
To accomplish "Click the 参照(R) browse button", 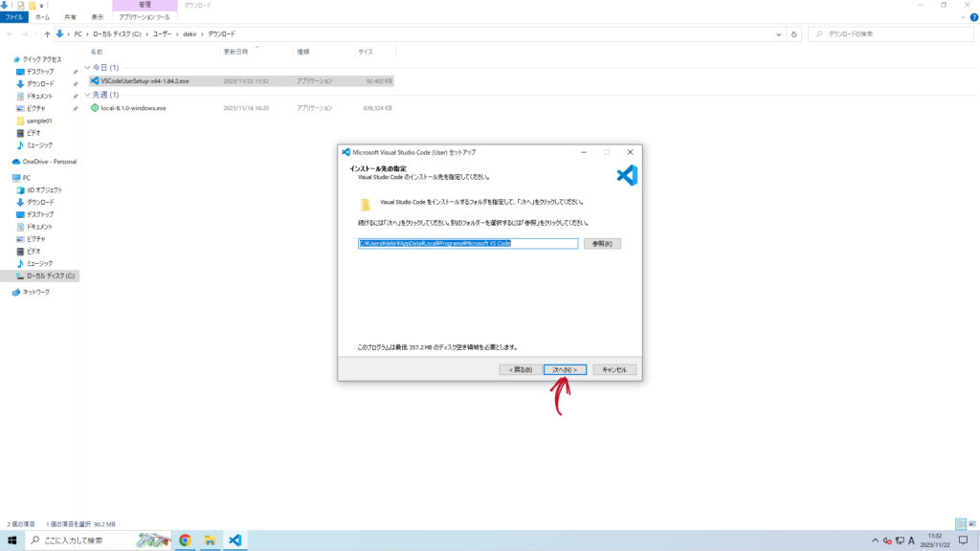I will tap(602, 244).
